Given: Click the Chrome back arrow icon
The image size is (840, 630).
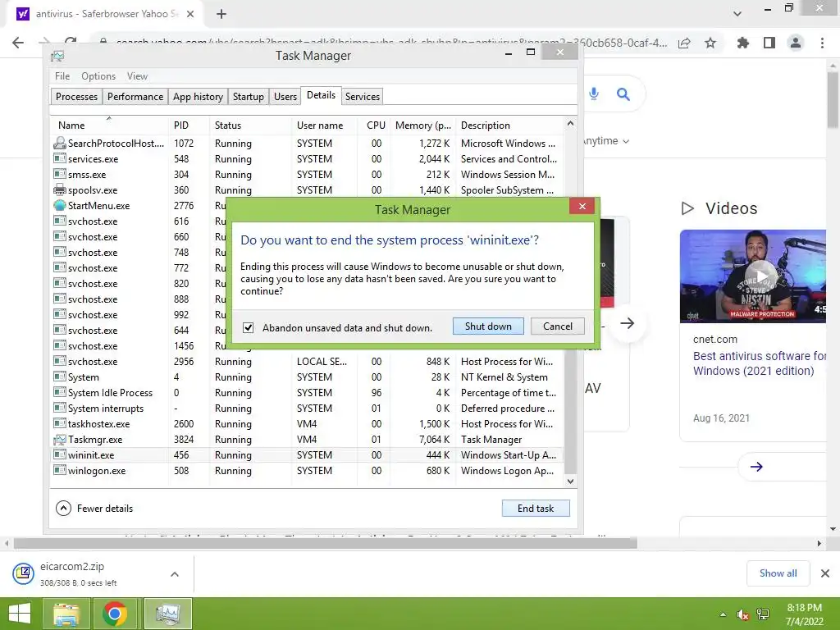Looking at the screenshot, I should [18, 43].
